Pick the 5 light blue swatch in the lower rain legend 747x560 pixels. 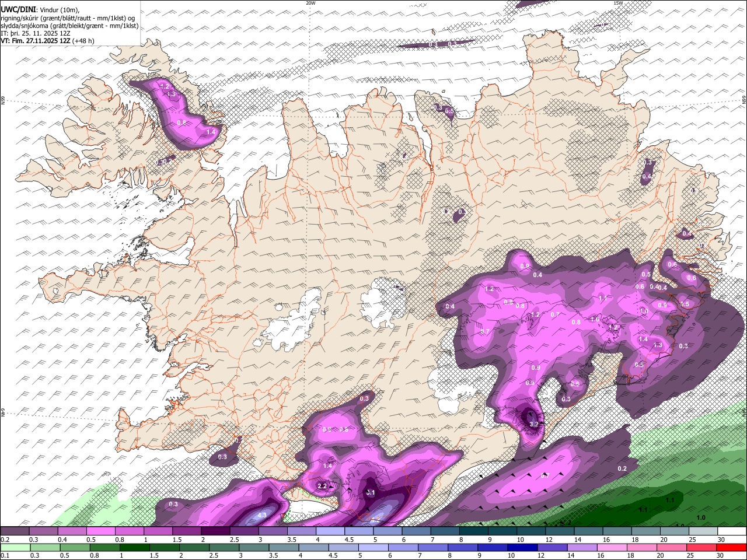[373, 548]
